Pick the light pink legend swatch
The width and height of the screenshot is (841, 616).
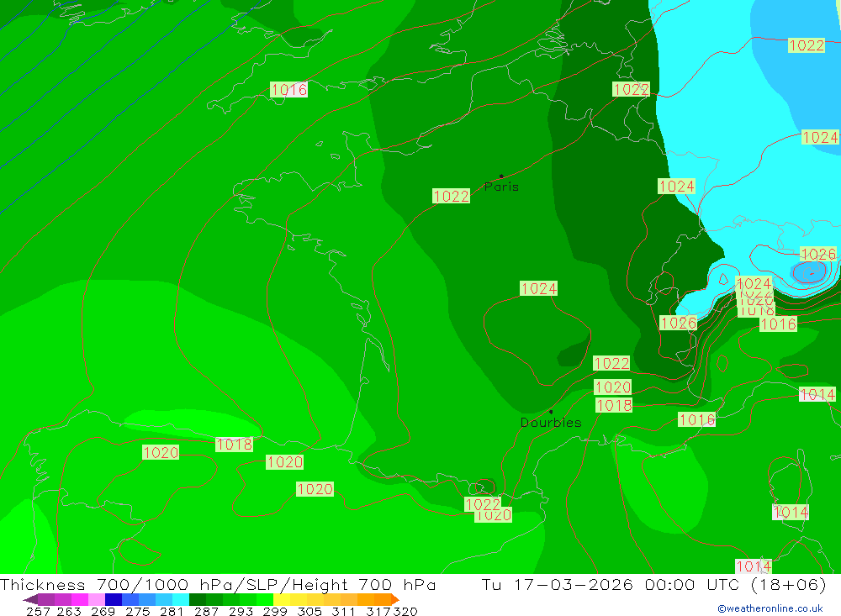tap(97, 599)
